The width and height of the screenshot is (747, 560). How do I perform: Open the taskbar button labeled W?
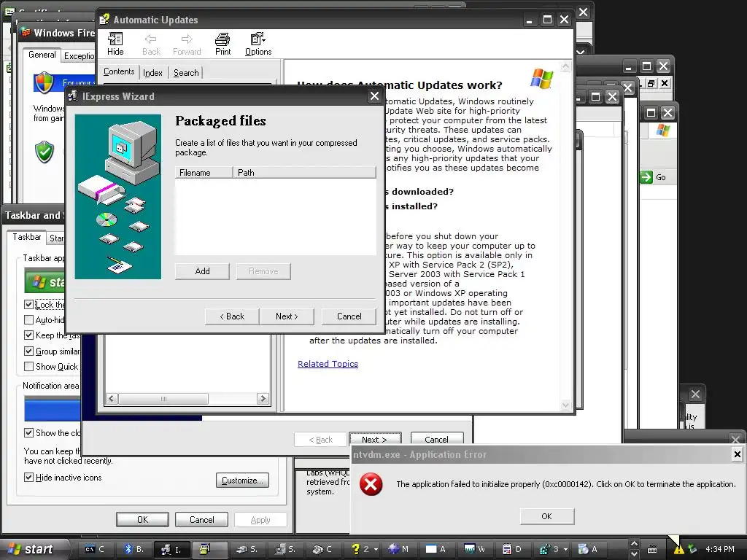474,549
